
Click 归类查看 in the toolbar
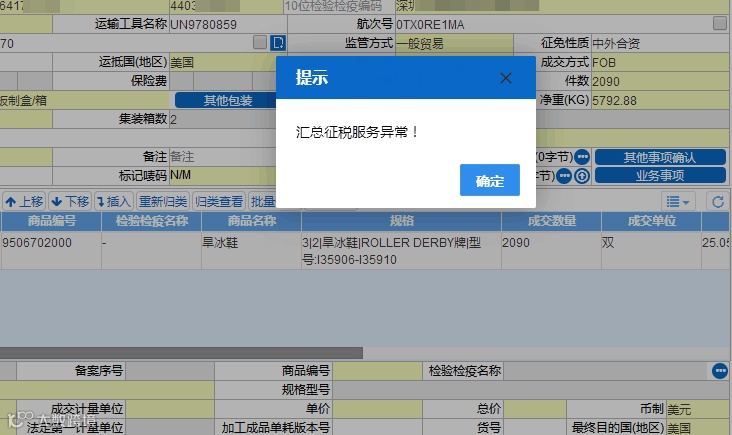coord(219,202)
